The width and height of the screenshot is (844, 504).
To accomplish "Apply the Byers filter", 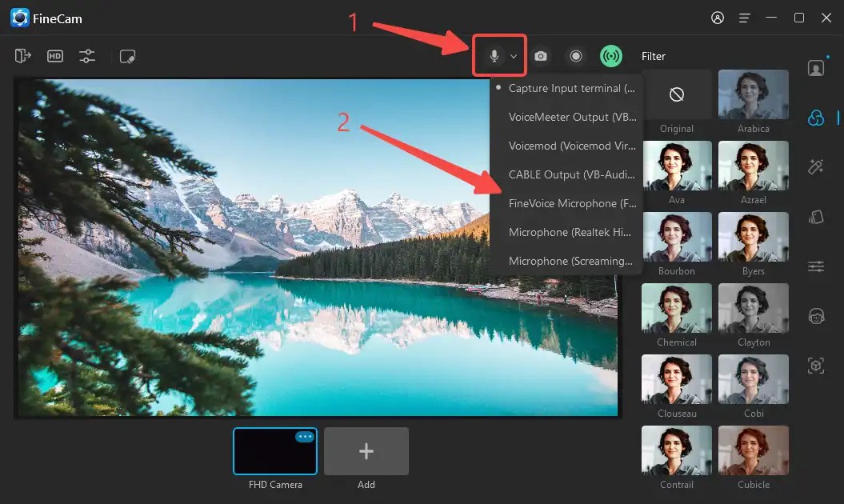I will 754,237.
